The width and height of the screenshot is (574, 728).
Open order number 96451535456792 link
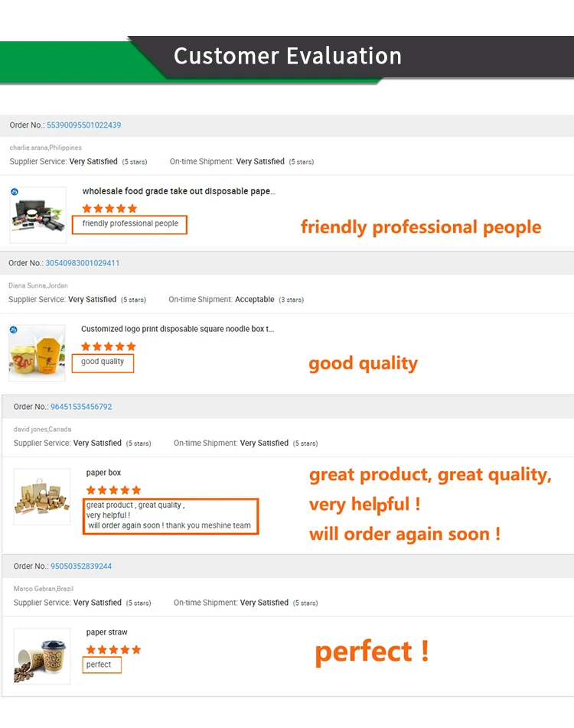pyautogui.click(x=81, y=407)
